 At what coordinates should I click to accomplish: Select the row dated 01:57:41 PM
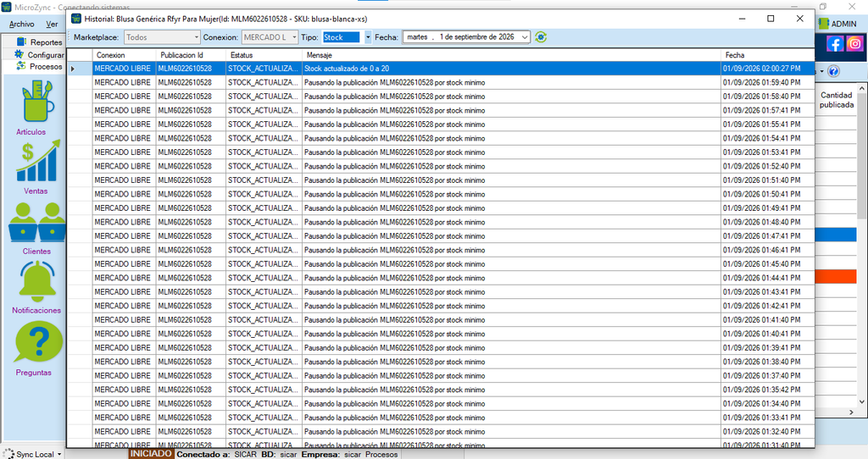(441, 110)
